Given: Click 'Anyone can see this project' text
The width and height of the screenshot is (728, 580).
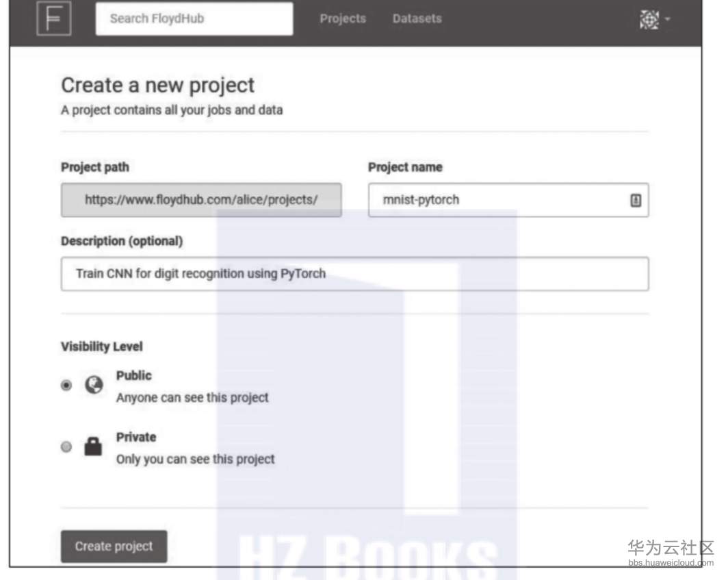Looking at the screenshot, I should 192,398.
